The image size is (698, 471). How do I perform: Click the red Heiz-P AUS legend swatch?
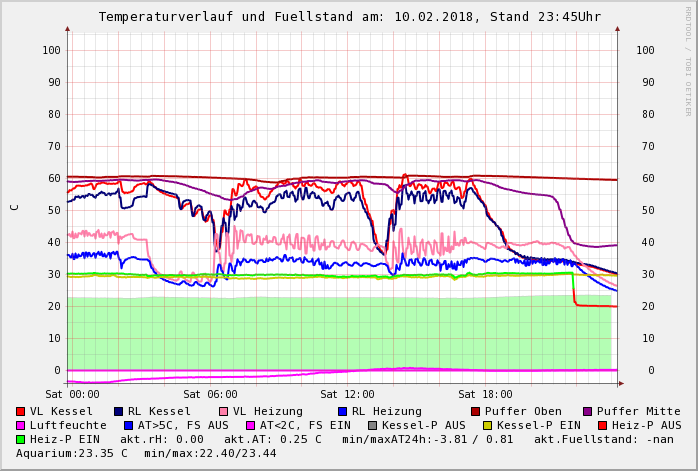(602, 425)
